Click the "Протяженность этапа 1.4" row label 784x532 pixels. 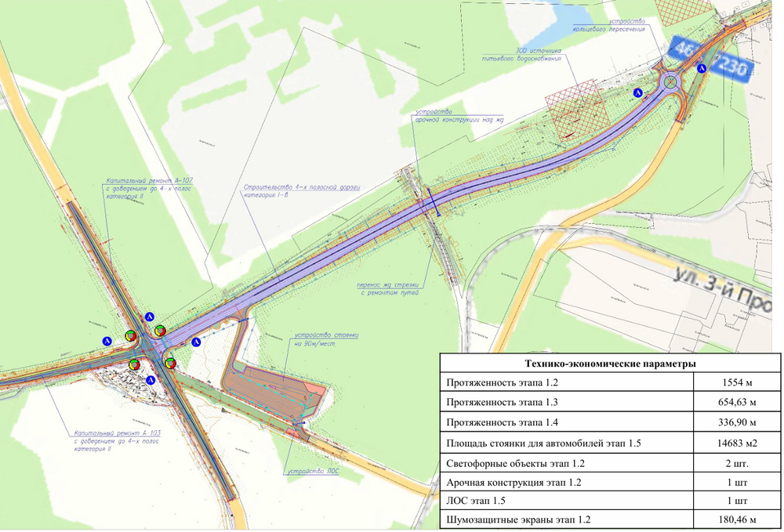coord(502,422)
